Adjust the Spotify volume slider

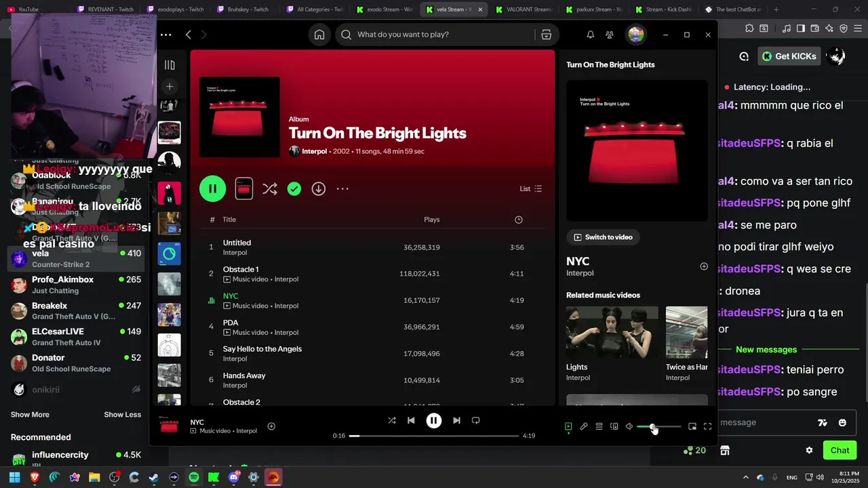tap(659, 426)
